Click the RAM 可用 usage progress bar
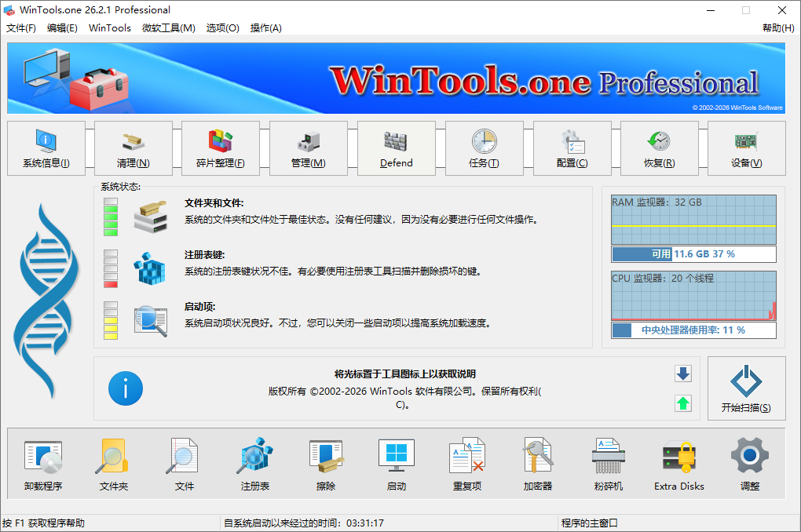The width and height of the screenshot is (801, 532). 693,253
